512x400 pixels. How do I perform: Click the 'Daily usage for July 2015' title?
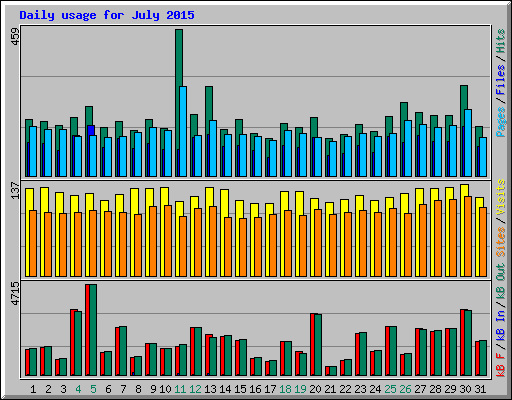107,15
